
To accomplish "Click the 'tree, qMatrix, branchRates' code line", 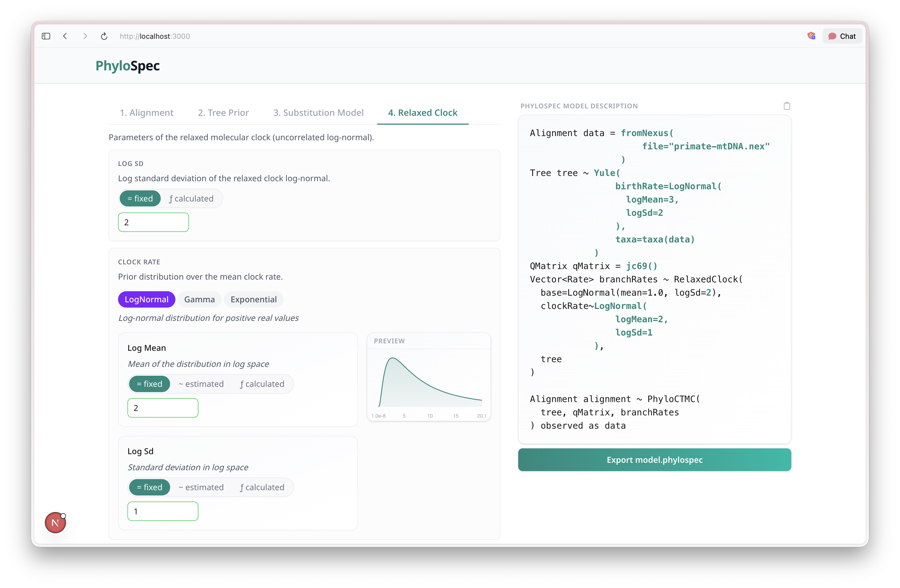I will coord(610,412).
